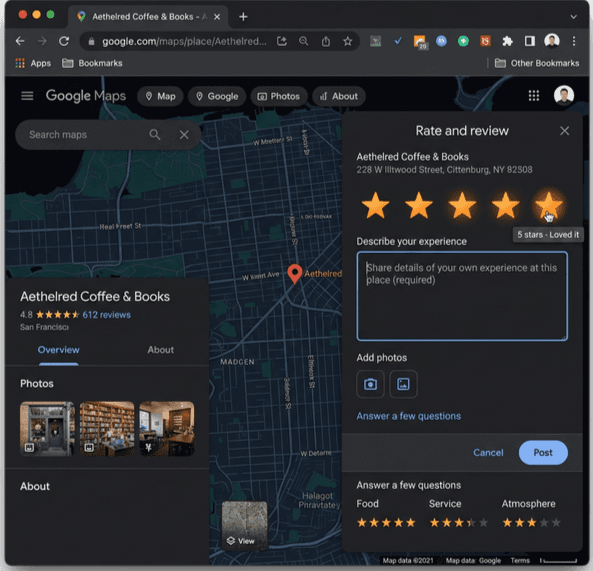Click the search magnifier in Search maps
The height and width of the screenshot is (571, 593).
155,135
